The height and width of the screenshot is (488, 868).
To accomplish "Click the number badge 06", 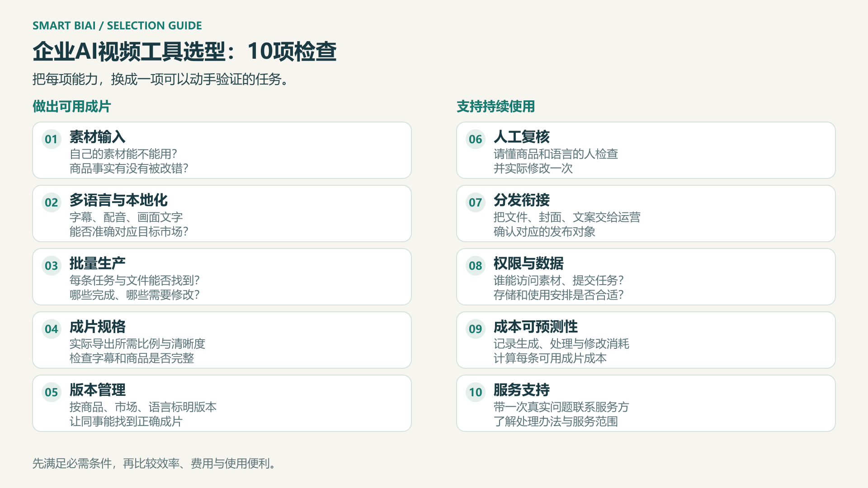I will [476, 139].
